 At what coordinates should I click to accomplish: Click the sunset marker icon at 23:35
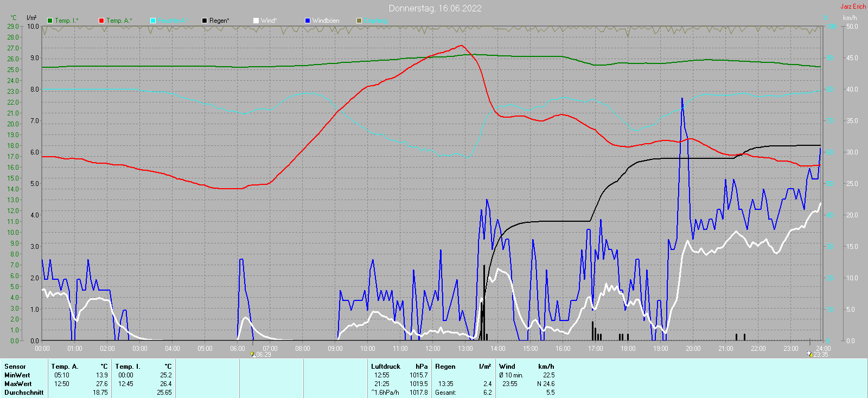810,354
